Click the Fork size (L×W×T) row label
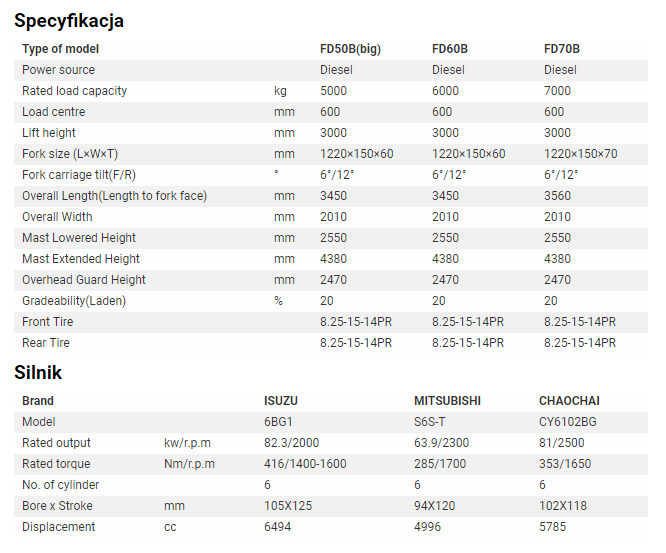The width and height of the screenshot is (666, 553). click(x=70, y=154)
